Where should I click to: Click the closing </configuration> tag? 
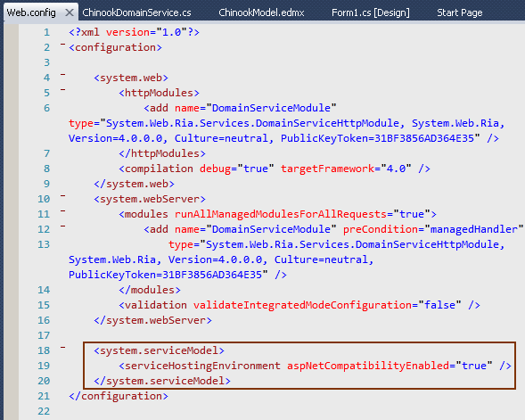(x=119, y=396)
